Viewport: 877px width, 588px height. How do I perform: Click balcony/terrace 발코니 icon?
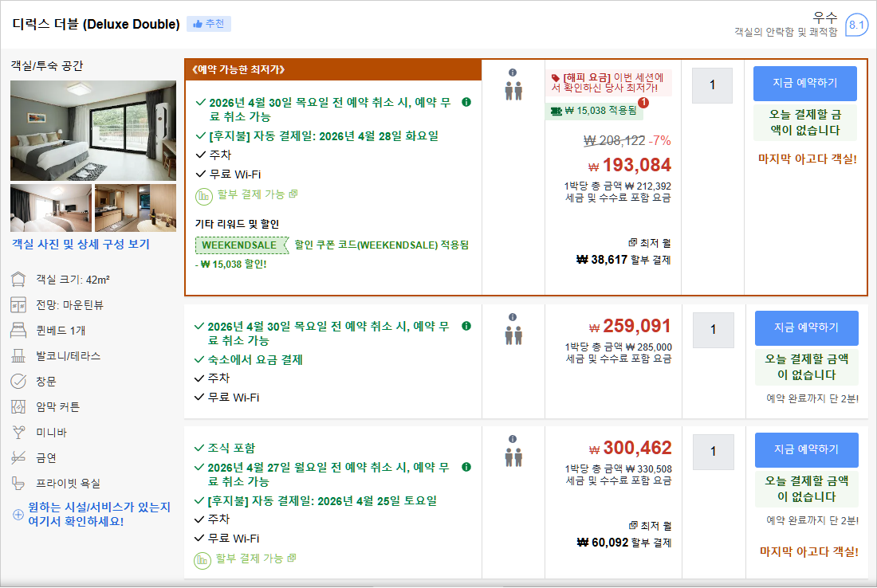(x=18, y=356)
